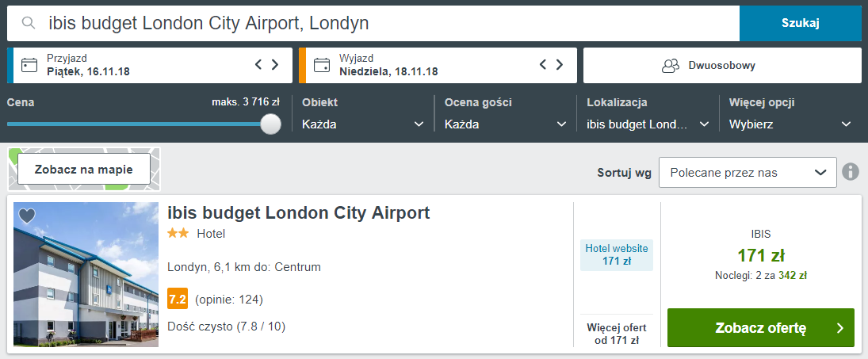Go to next departure date arrow

(560, 65)
